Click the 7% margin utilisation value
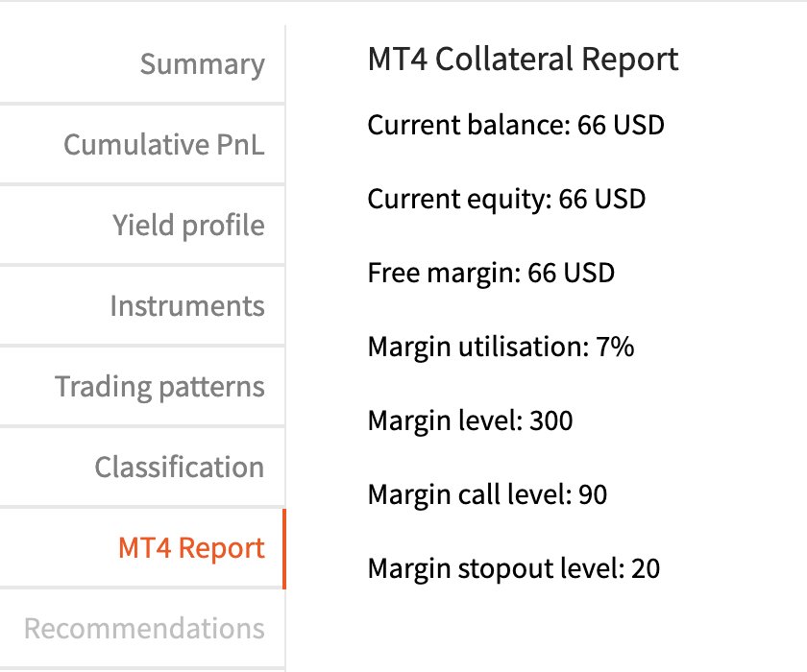 tap(615, 347)
